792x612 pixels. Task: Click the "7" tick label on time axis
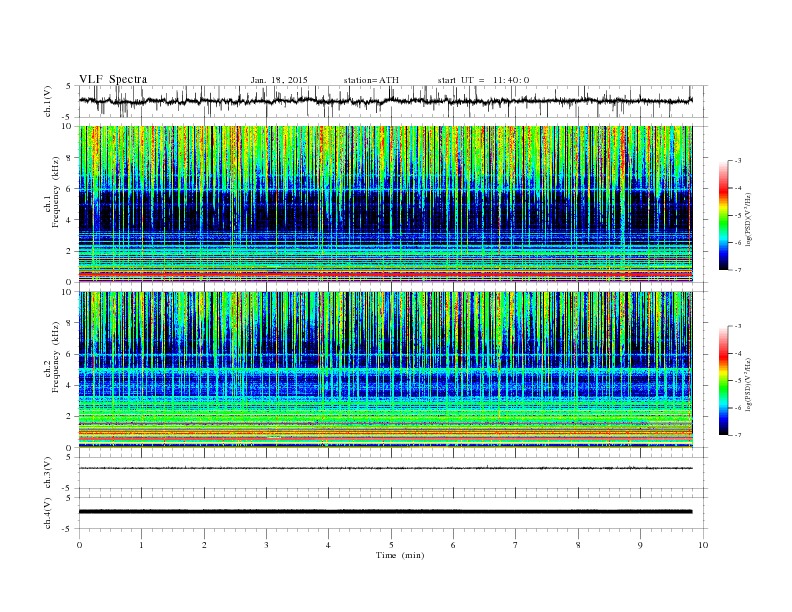point(516,545)
